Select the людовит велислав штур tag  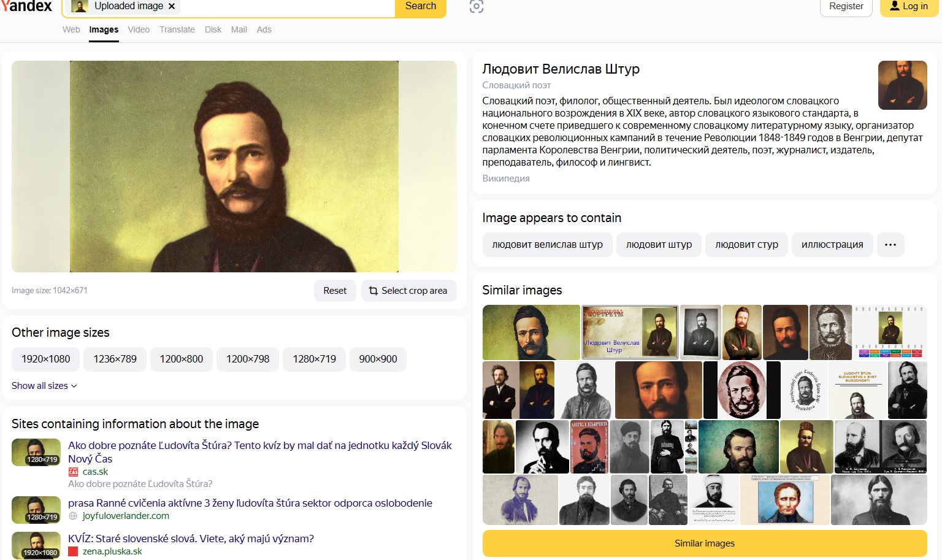547,245
